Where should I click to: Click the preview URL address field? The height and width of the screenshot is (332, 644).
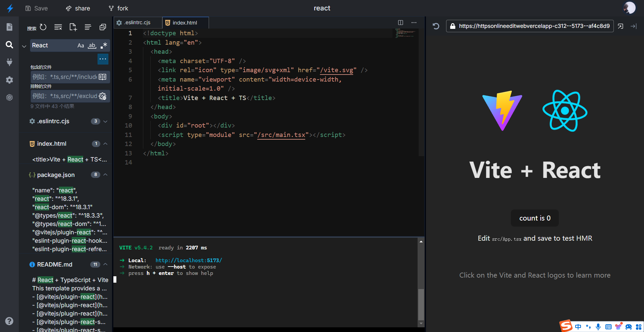(x=530, y=26)
